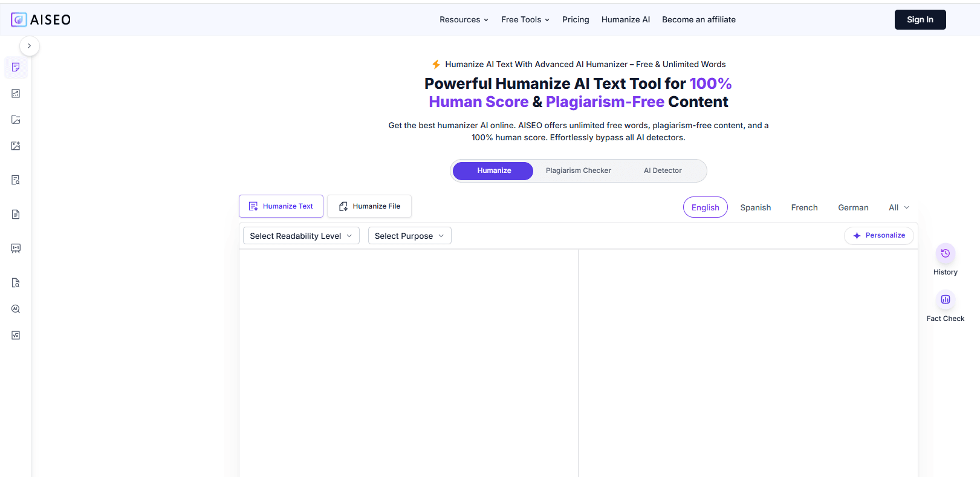Choose French as the language
Viewport: 980px width, 477px height.
click(x=805, y=207)
